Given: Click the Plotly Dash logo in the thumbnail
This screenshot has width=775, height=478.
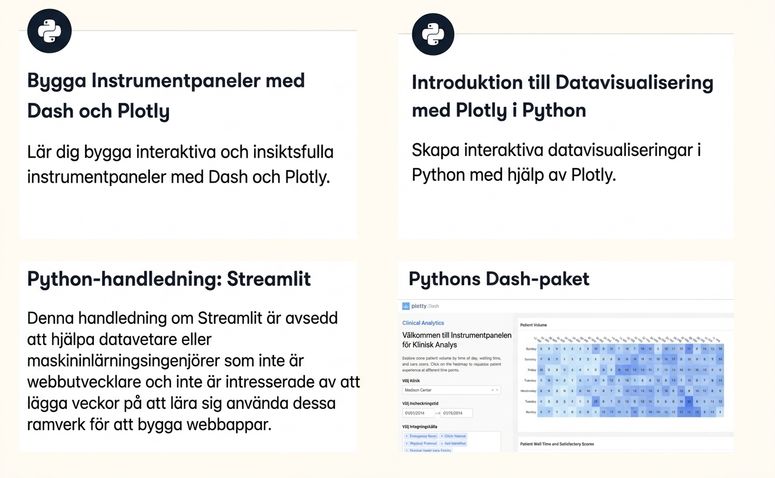Looking at the screenshot, I should 421,306.
